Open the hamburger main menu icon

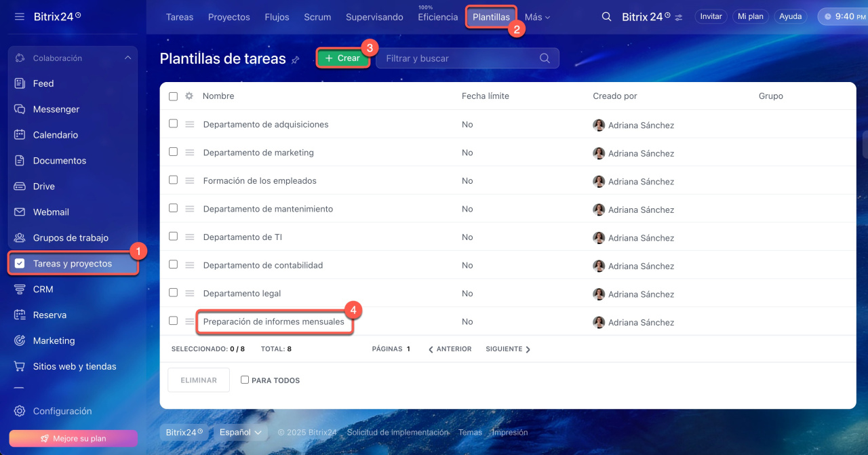coord(20,16)
